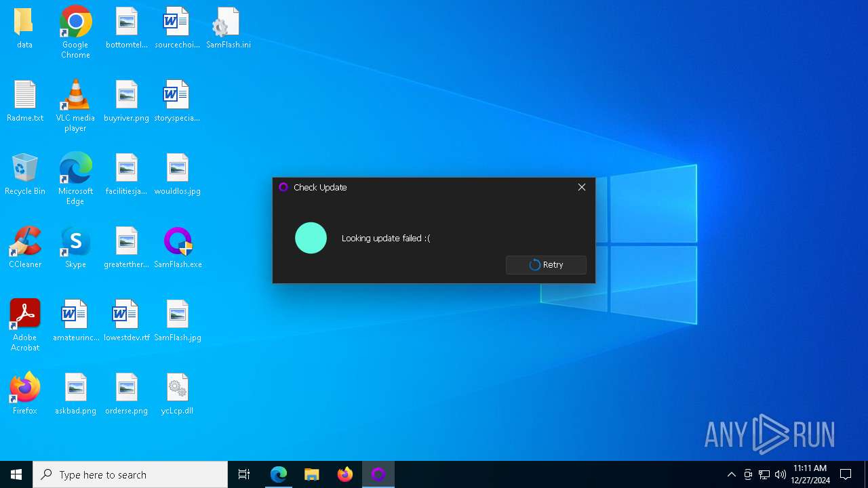Viewport: 868px width, 488px height.
Task: Click the taskbar search box
Action: (x=130, y=474)
